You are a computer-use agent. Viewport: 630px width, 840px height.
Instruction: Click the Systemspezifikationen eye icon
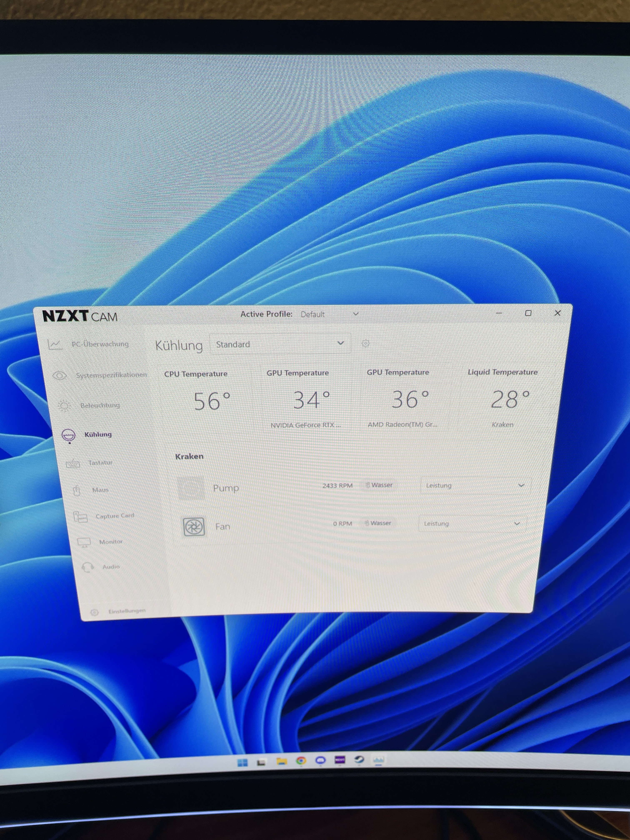coord(60,376)
